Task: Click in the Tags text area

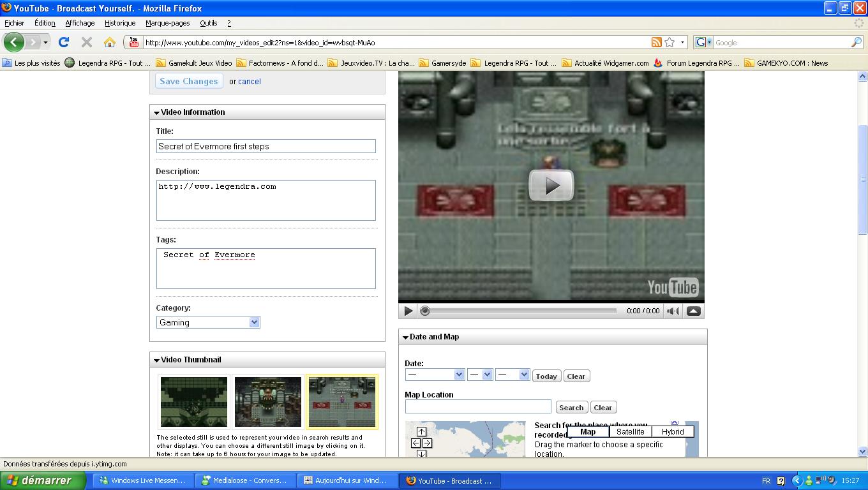Action: pos(266,269)
